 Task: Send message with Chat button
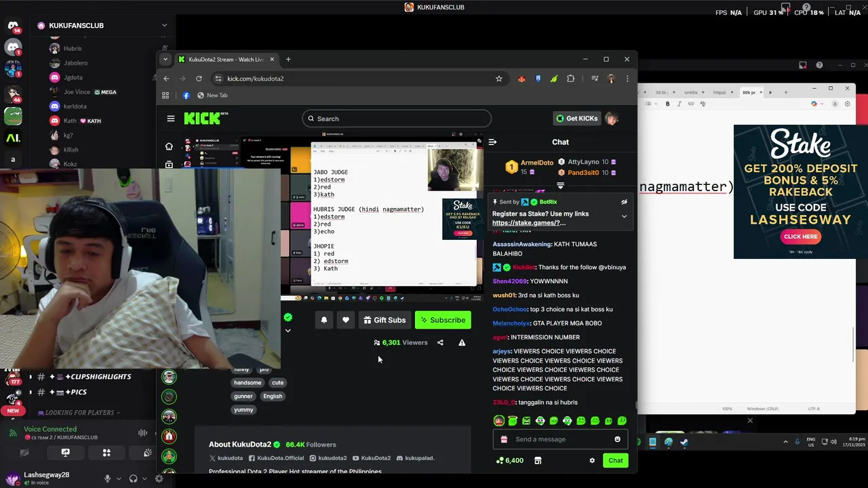click(616, 461)
